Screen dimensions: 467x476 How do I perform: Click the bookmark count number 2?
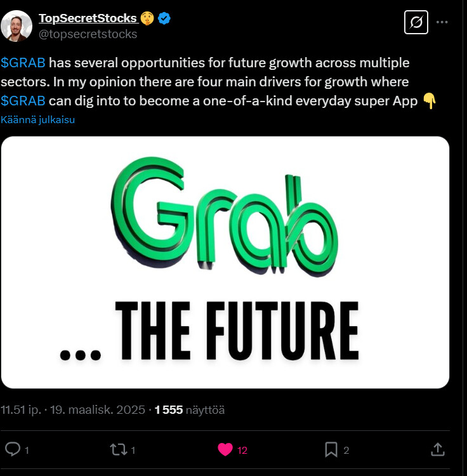[x=346, y=450]
